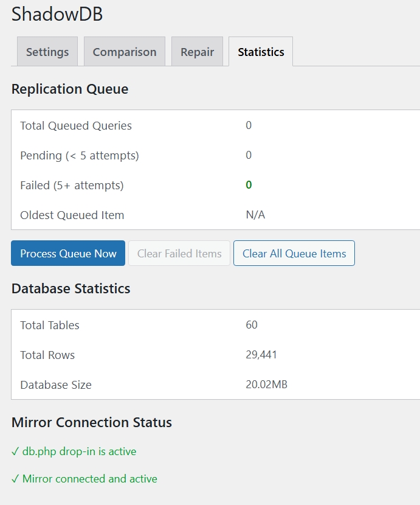Click the ShadowDB page title
The height and width of the screenshot is (505, 420).
[57, 15]
